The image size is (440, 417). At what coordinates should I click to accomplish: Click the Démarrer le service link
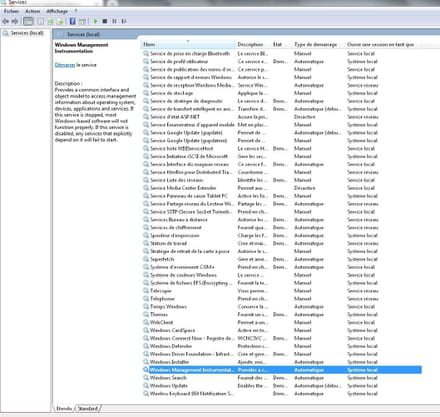(65, 65)
